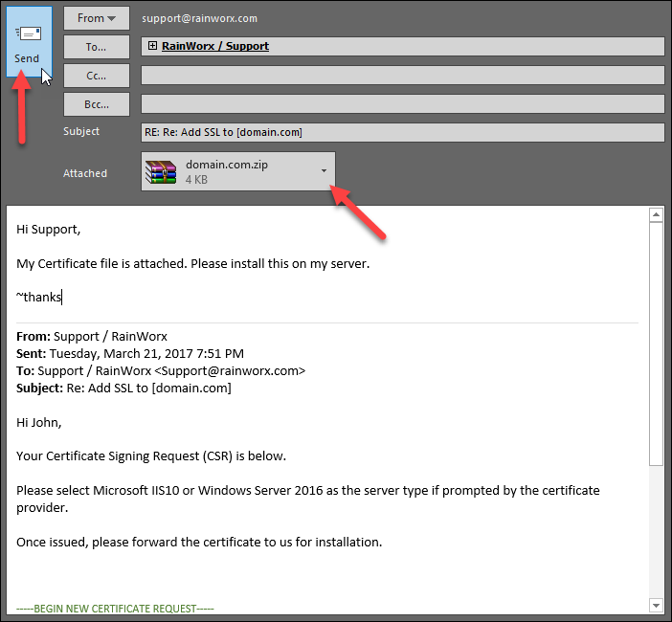Click 'Please select Microsoft IIS10' paragraph
This screenshot has width=672, height=622.
pyautogui.click(x=307, y=500)
